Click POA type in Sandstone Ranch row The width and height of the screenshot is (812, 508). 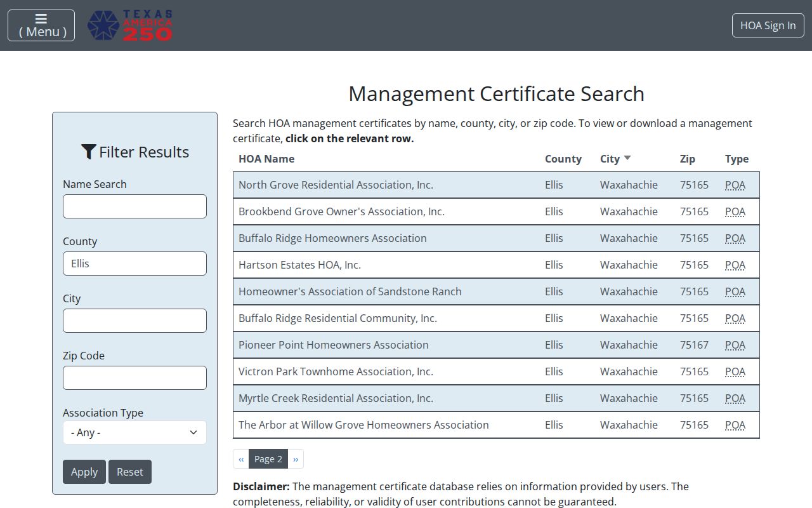(x=735, y=291)
